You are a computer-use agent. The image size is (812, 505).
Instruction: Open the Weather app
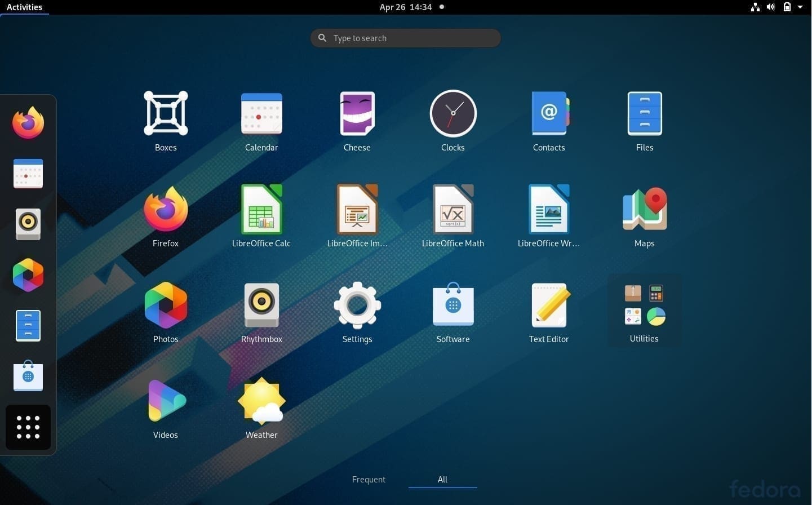point(261,401)
